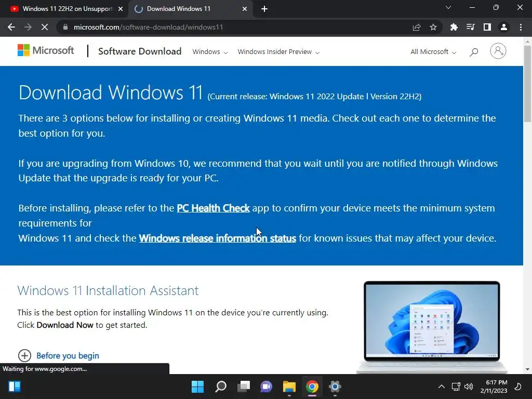This screenshot has width=532, height=399.
Task: Open the volume tray icon
Action: 469,387
